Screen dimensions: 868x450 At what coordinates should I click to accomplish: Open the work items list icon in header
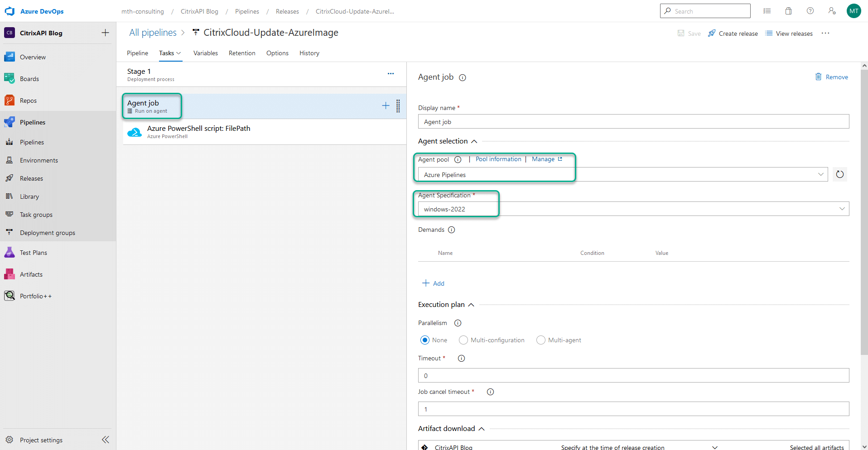tap(767, 11)
